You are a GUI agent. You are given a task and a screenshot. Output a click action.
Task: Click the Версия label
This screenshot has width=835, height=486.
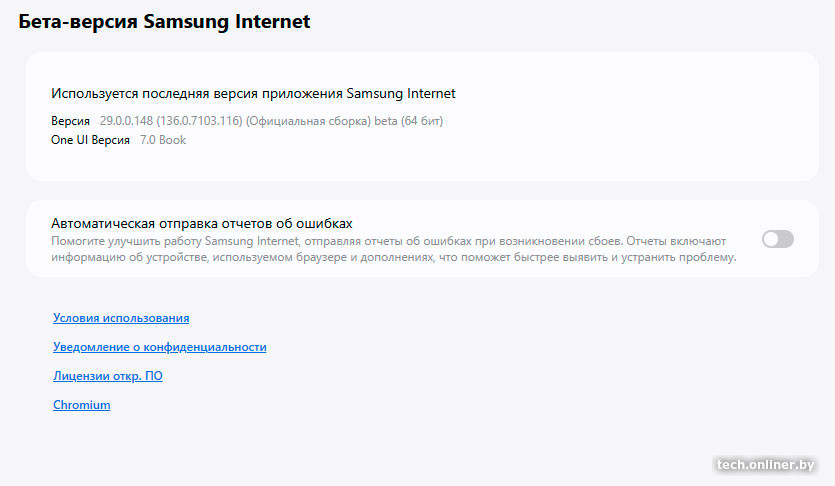click(70, 121)
